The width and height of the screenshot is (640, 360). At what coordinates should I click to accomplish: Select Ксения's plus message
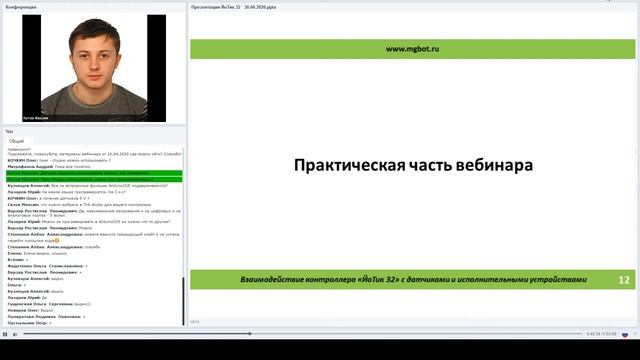click(x=18, y=260)
